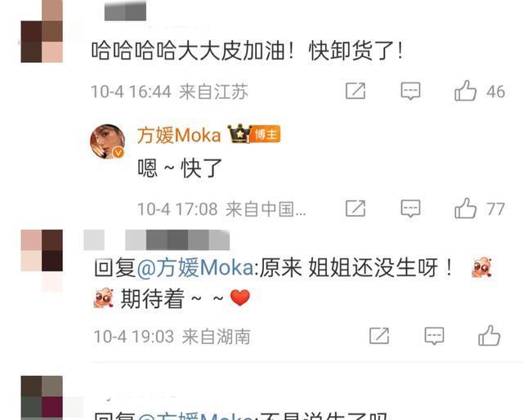Reply to the 快卸货了 comment
Screen dimensions: 523x420
(x=410, y=91)
